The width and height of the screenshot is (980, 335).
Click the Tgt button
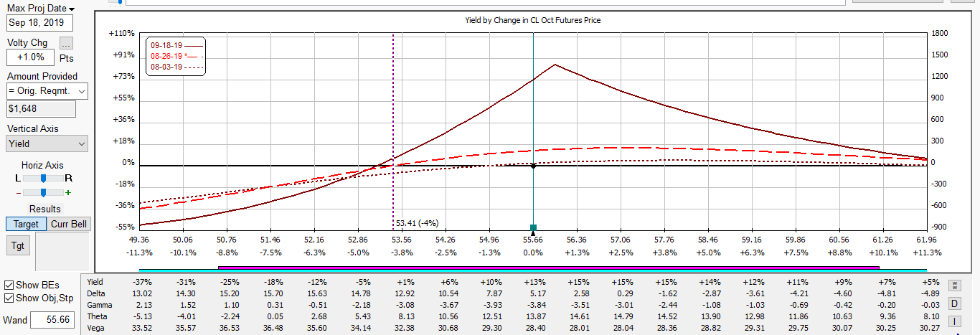pos(17,245)
